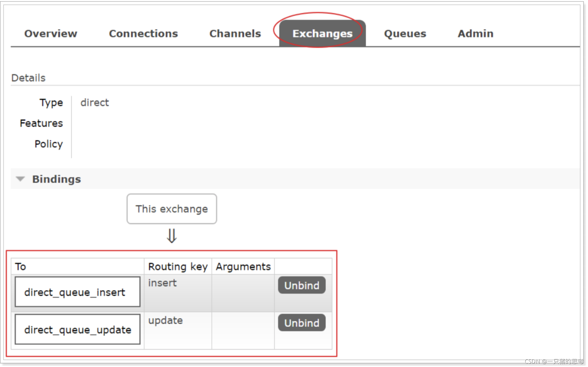588x367 pixels.
Task: Collapse the Bindings section triangle
Action: [20, 179]
